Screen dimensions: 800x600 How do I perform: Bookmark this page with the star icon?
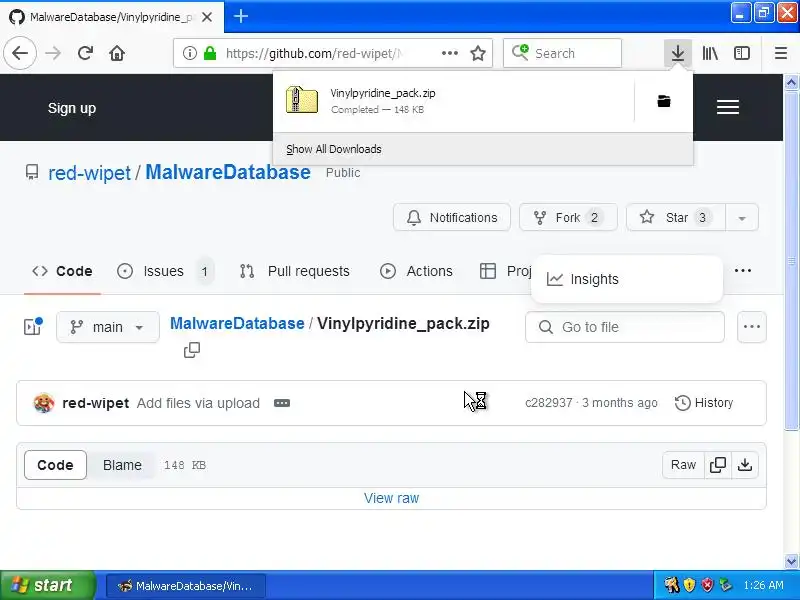pyautogui.click(x=478, y=53)
